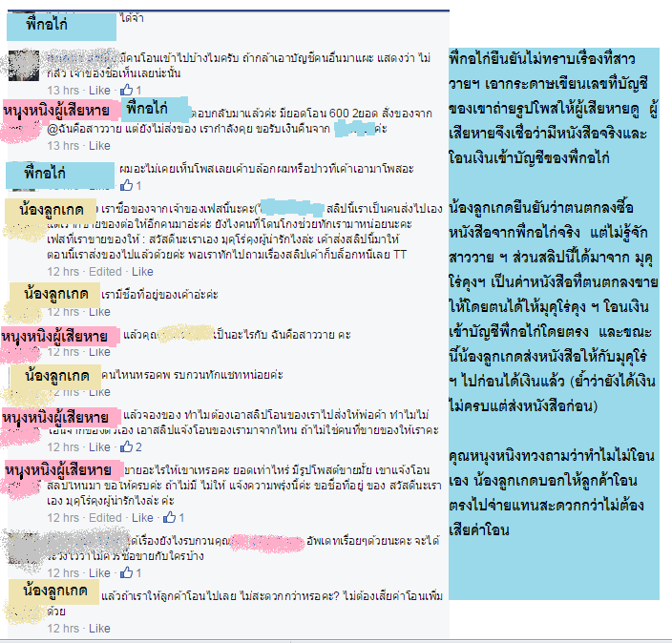Like the "รบกวนทักแชทหน่อยค่ะ" comment
The image size is (672, 643).
click(99, 392)
